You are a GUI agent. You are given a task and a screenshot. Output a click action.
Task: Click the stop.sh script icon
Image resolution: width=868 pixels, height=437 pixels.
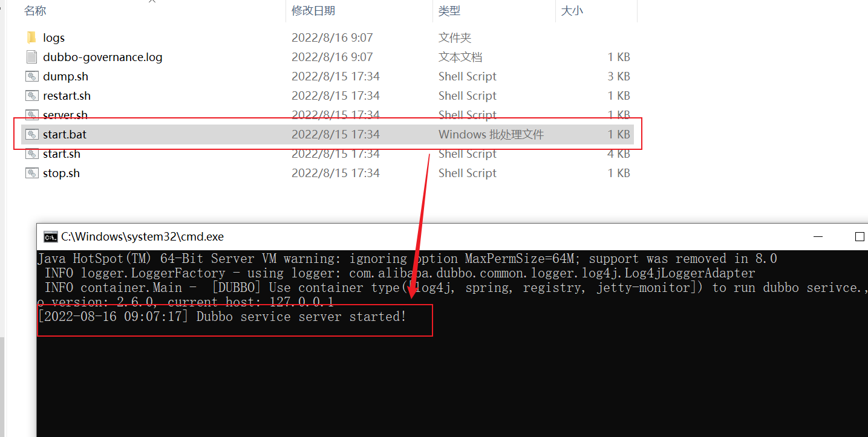point(32,173)
